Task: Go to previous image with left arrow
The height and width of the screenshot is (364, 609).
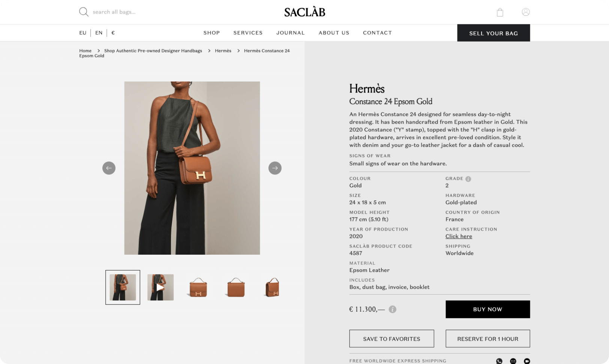Action: coord(109,168)
